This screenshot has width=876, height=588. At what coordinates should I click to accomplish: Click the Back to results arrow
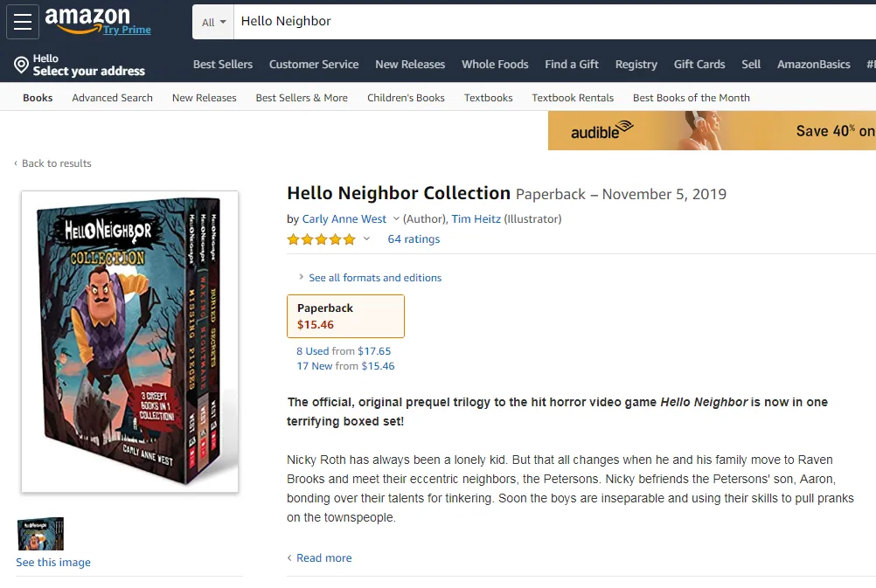pos(16,163)
